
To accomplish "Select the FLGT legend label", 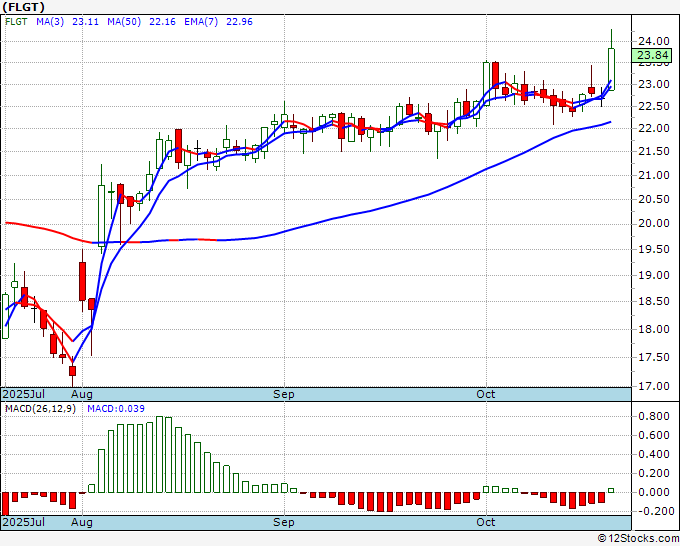I will coord(16,22).
